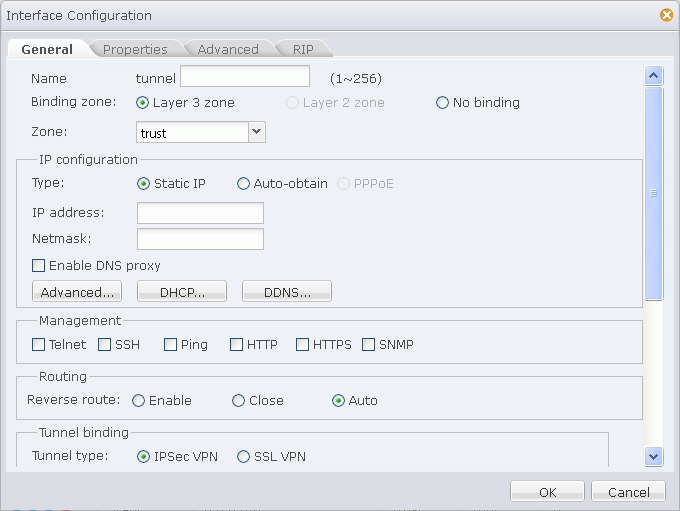Open the DDNS... settings
The width and height of the screenshot is (680, 511).
click(287, 291)
